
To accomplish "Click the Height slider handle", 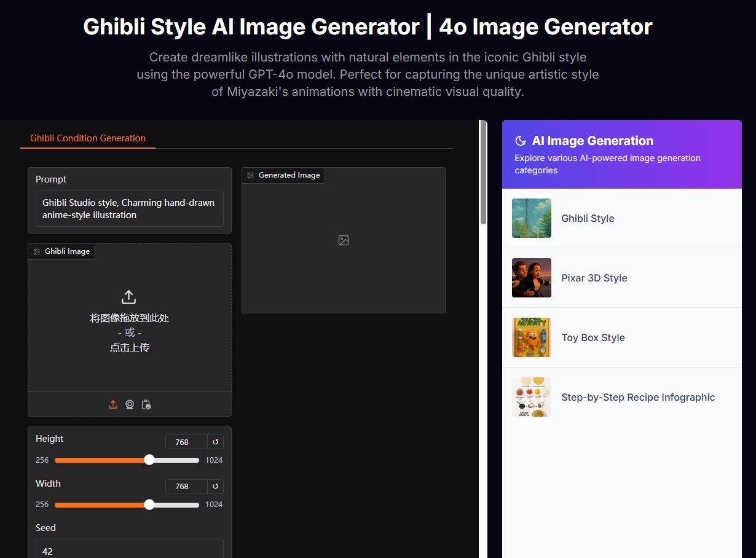I will [x=149, y=460].
